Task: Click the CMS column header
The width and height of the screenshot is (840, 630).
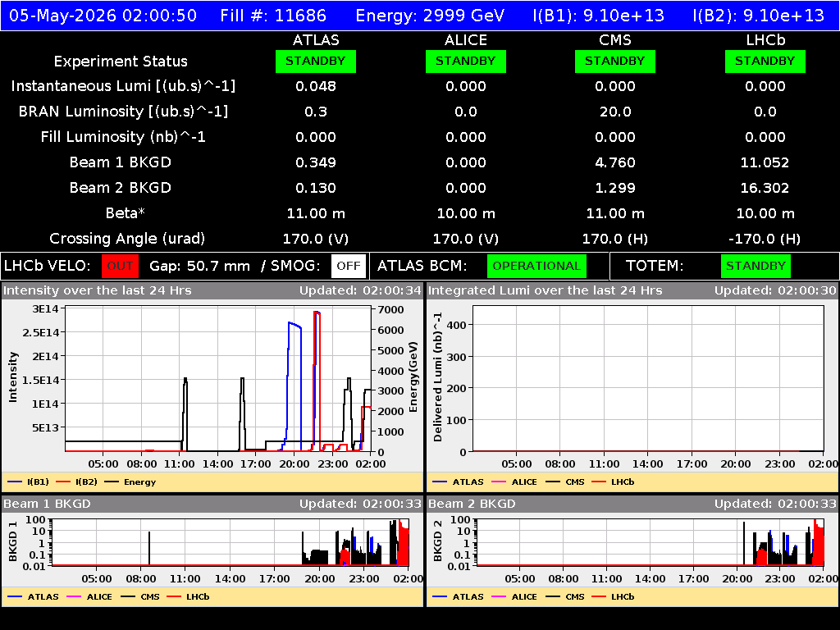Action: (615, 40)
